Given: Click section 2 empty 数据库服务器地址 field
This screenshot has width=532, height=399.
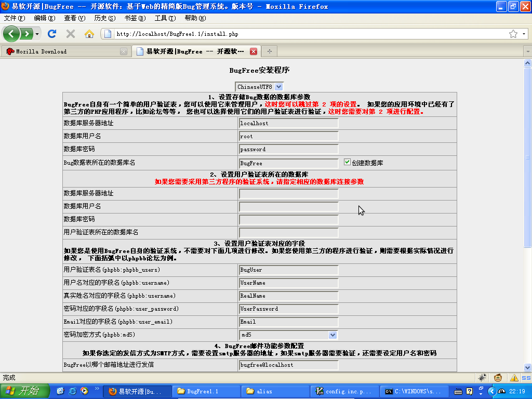Looking at the screenshot, I should [288, 194].
